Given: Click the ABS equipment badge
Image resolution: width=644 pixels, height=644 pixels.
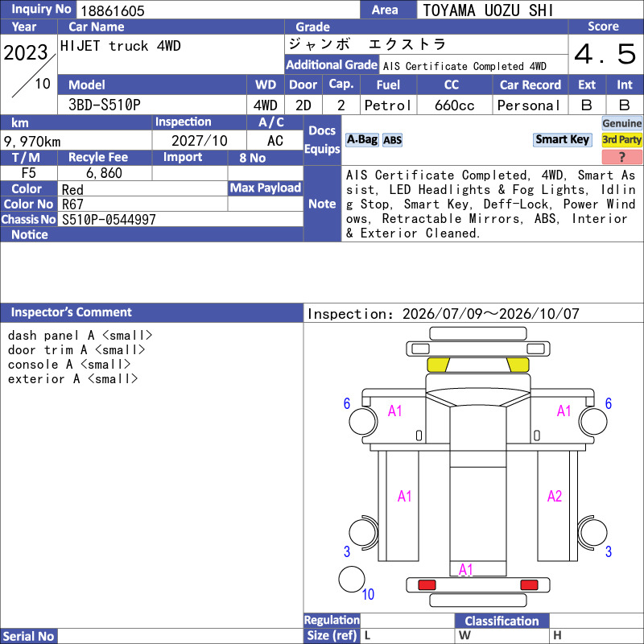Looking at the screenshot, I should click(392, 140).
